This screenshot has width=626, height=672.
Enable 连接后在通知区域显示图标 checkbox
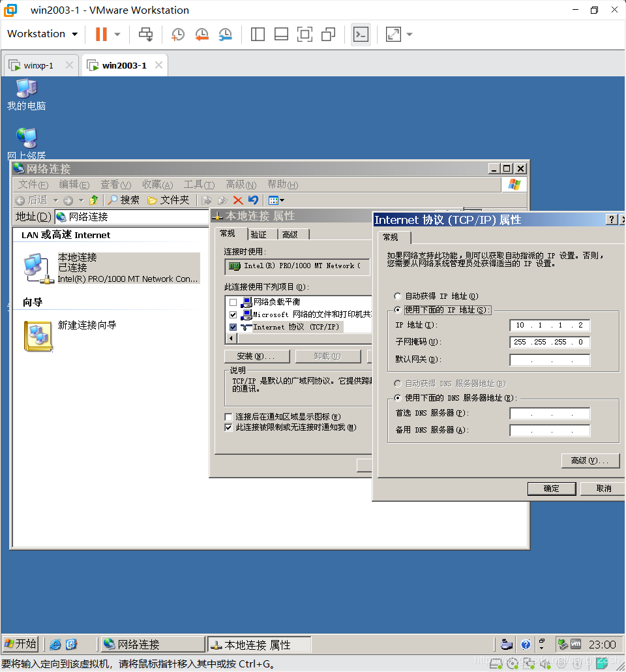pos(228,417)
